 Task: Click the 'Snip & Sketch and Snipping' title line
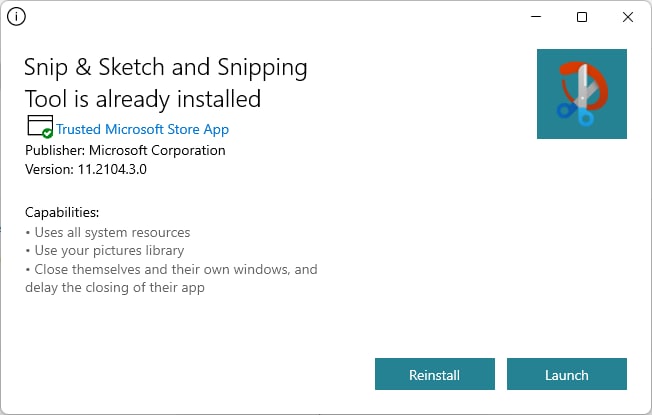[x=166, y=67]
